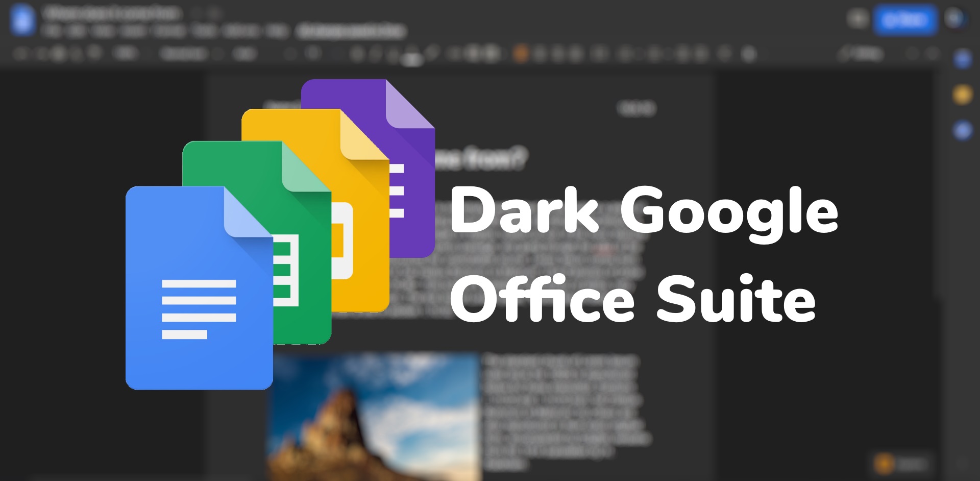
Task: Open the yellow Keep side panel icon
Action: pos(963,94)
